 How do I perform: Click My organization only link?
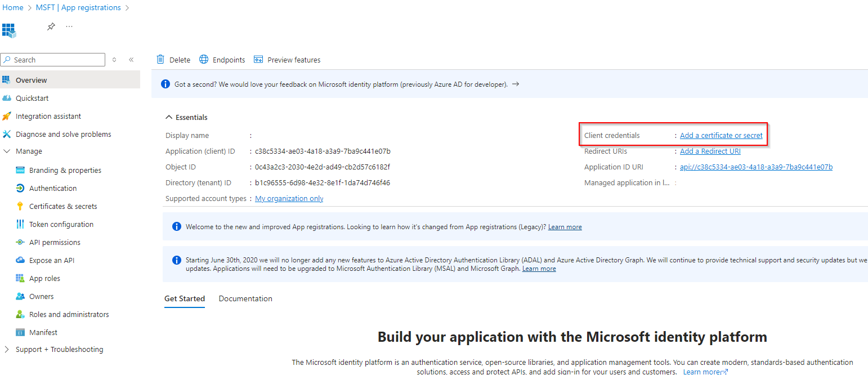[x=289, y=198]
